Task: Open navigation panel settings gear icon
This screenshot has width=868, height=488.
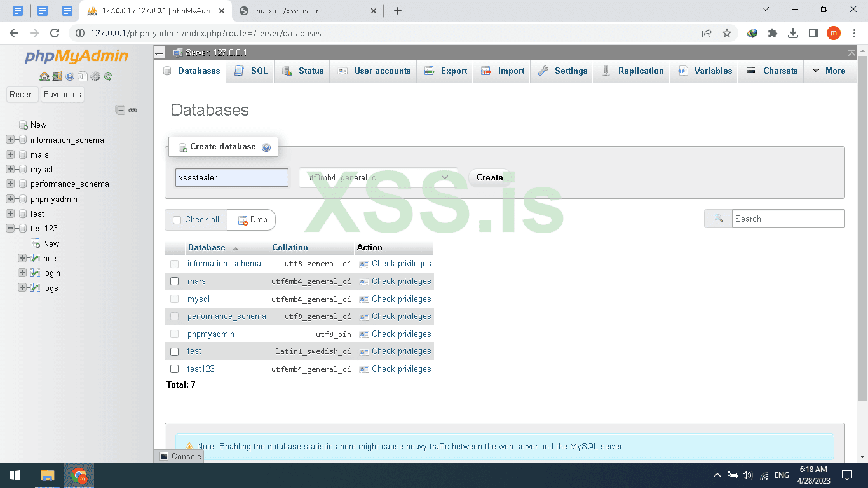Action: (x=95, y=76)
